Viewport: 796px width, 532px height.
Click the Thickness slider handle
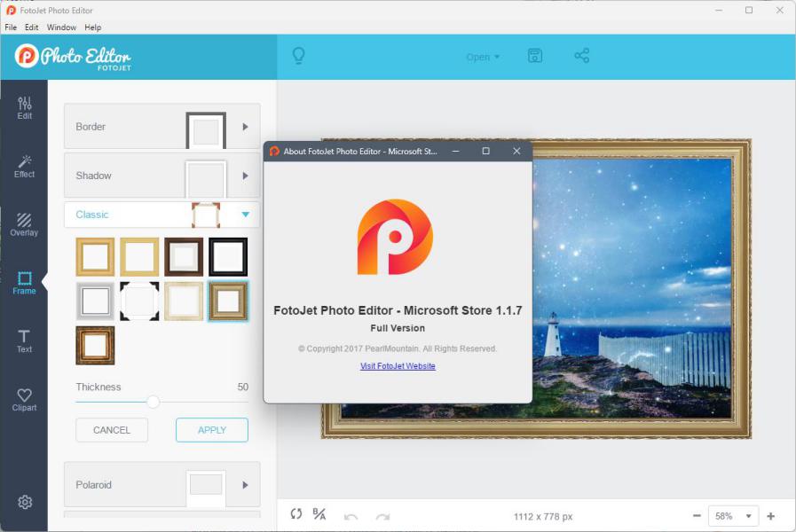[x=153, y=403]
